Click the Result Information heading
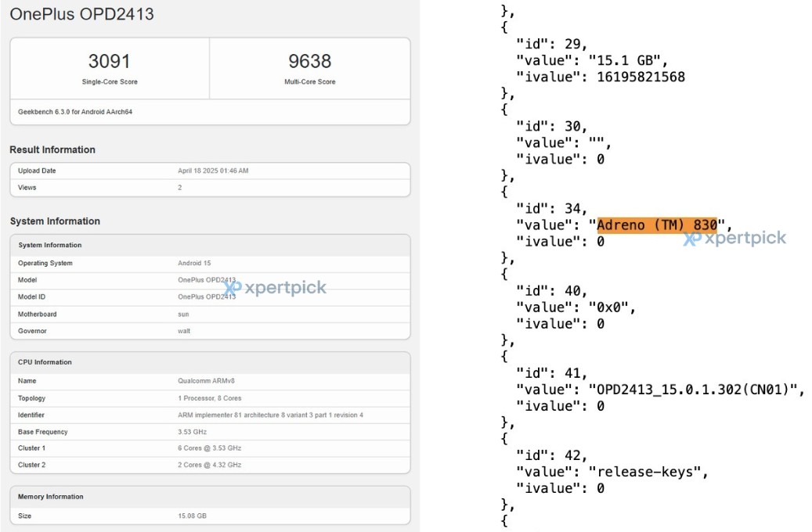Viewport: 812px width, 532px height. click(52, 149)
